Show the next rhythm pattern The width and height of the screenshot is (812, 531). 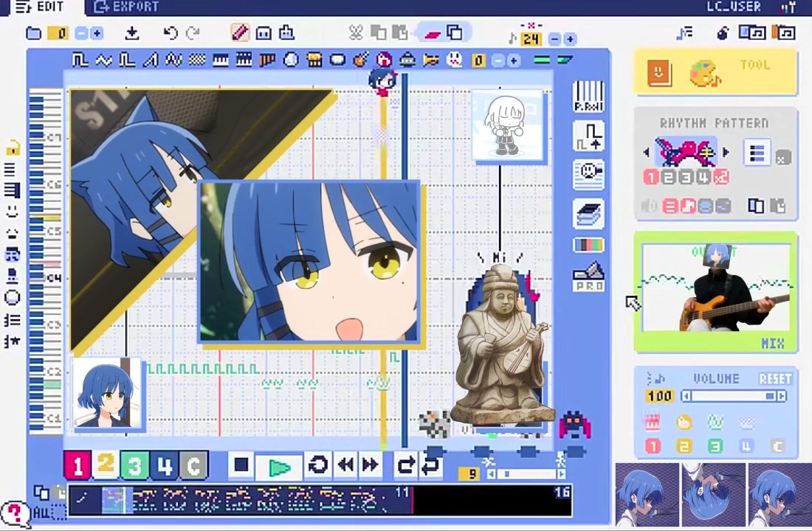726,153
